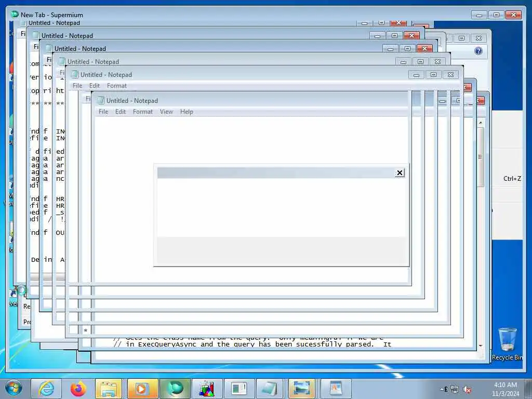Click the Ctrl+Z shortcut text
The height and width of the screenshot is (399, 532).
(512, 179)
